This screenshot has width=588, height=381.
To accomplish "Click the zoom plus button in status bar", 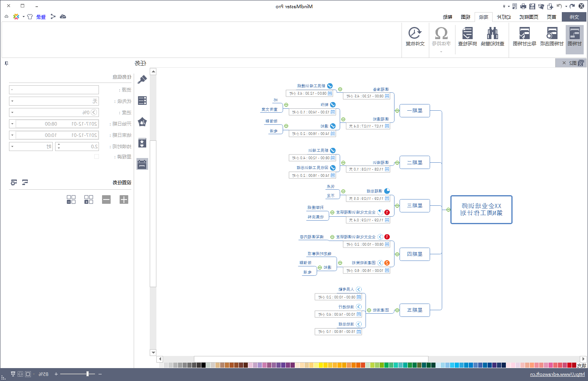I will point(56,374).
